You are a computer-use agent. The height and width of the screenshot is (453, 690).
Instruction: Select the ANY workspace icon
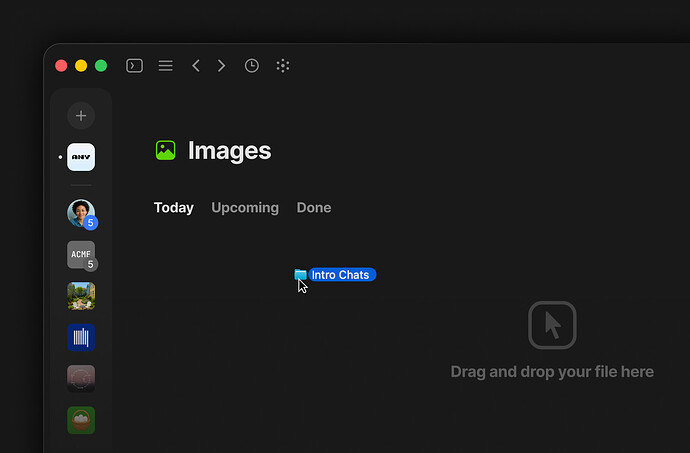pyautogui.click(x=81, y=157)
